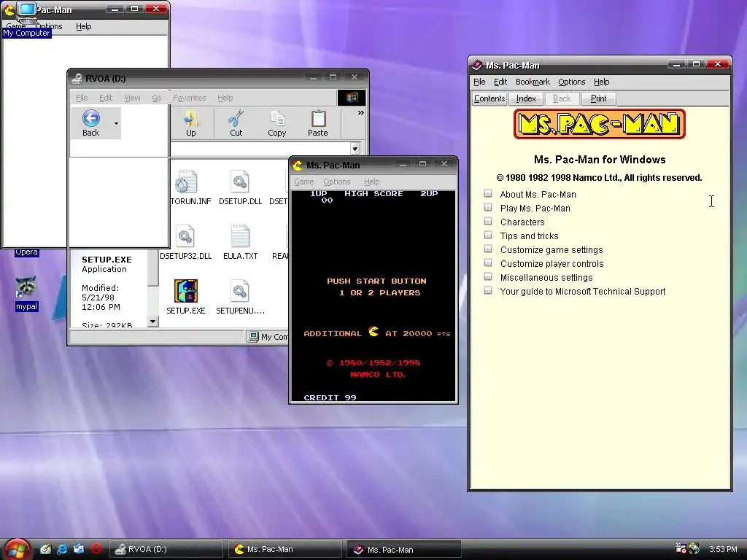
Task: Click the mypal raccoon desktop icon
Action: click(x=26, y=287)
